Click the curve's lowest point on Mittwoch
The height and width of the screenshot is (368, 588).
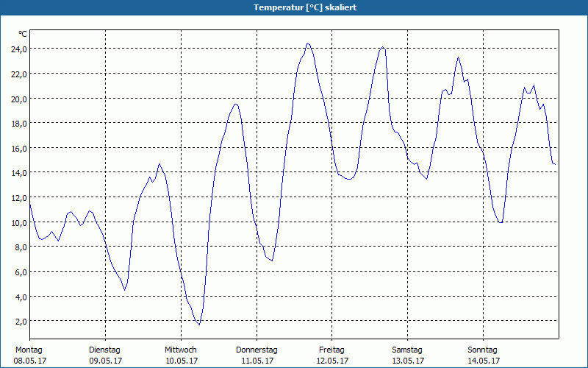click(198, 325)
